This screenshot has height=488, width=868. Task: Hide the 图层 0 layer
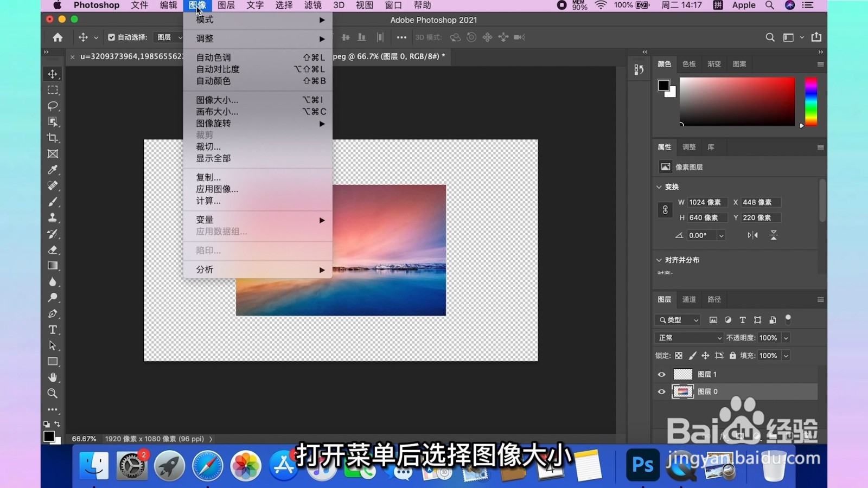click(x=661, y=391)
